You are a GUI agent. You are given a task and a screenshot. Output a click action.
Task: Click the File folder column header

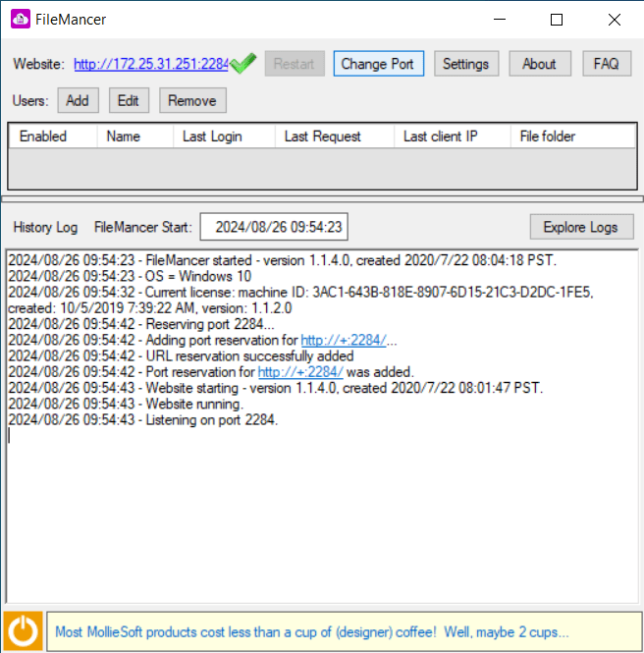(x=572, y=136)
